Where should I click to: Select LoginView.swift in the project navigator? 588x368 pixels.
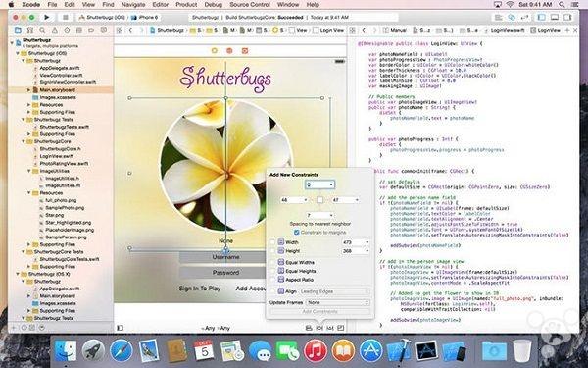56,156
